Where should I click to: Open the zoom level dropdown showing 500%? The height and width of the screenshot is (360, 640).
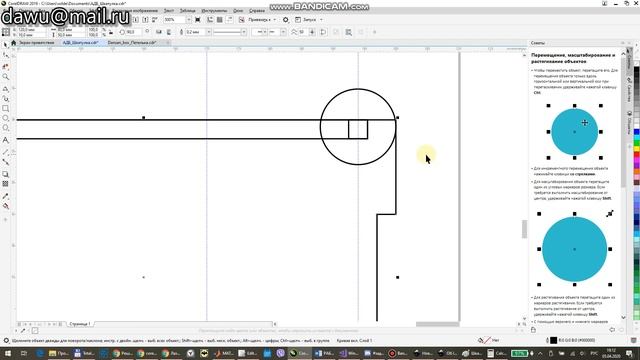pyautogui.click(x=188, y=20)
